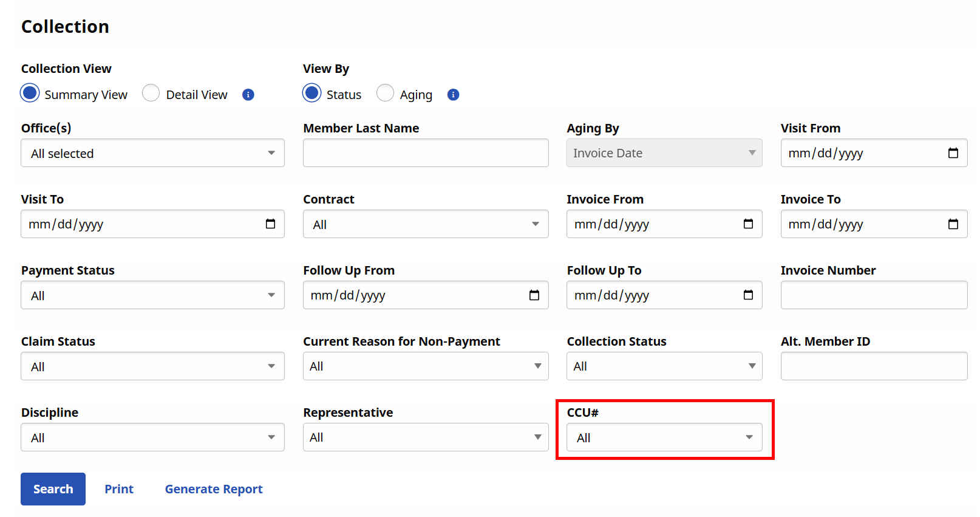This screenshot has height=517, width=980.
Task: Click info icon next to Aging option
Action: [453, 95]
